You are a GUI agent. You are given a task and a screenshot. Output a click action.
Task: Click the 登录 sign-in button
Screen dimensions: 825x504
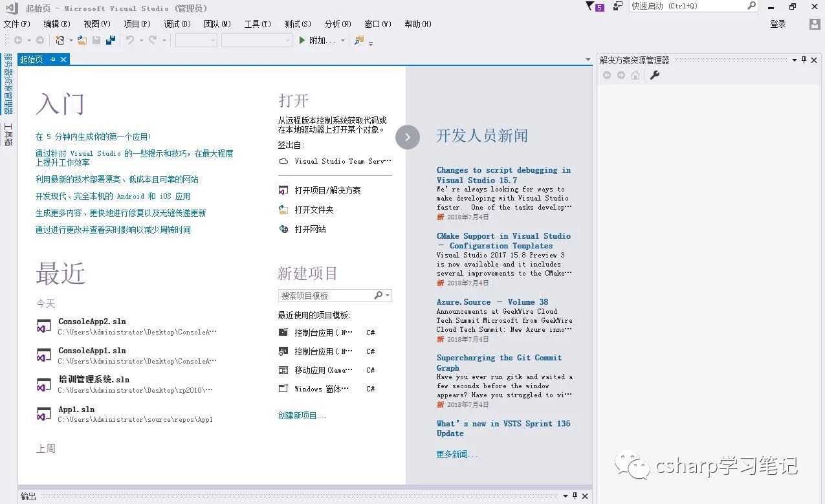point(778,24)
